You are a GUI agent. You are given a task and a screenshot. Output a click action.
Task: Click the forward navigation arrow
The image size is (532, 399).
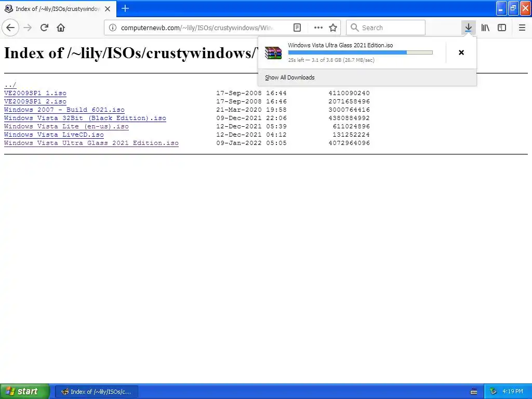28,28
